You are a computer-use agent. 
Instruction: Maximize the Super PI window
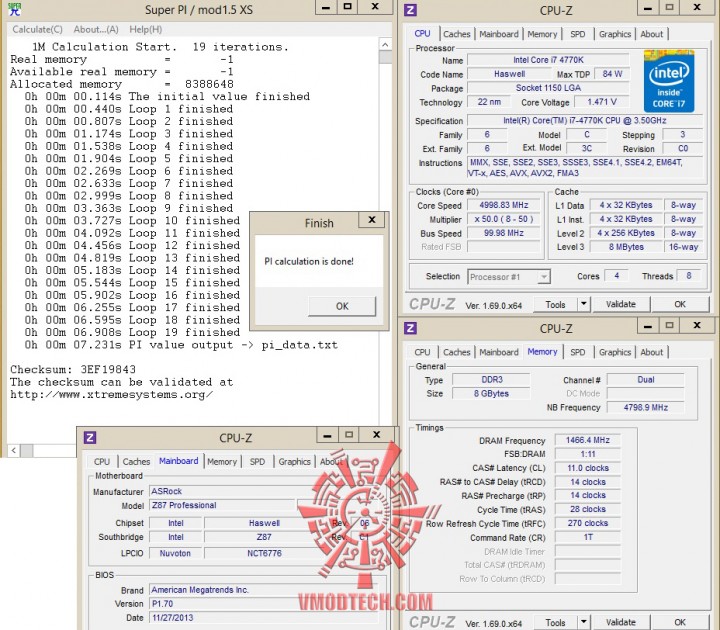pos(348,7)
